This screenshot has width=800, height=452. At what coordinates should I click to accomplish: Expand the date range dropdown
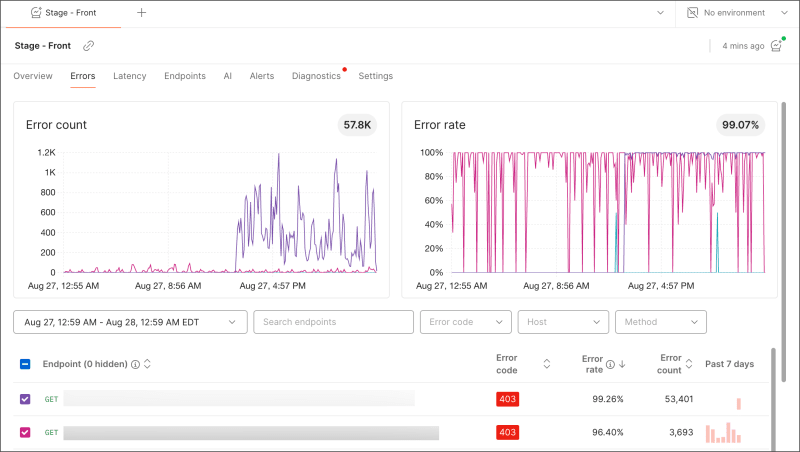point(130,322)
